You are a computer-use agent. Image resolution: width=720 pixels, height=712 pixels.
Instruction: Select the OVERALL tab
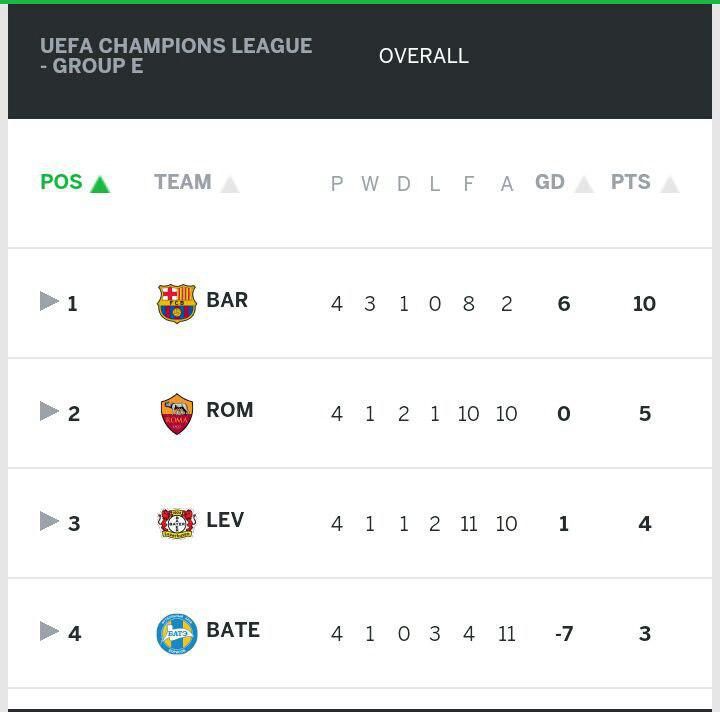point(424,56)
